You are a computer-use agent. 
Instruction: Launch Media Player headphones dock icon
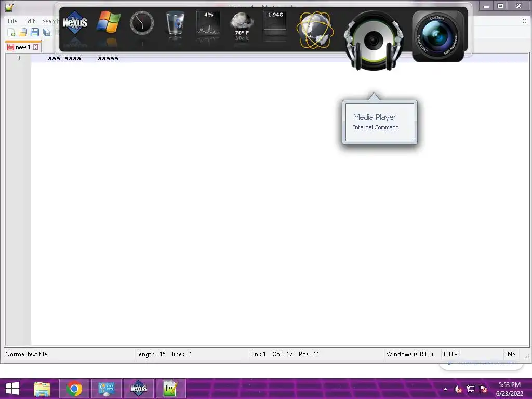click(374, 41)
